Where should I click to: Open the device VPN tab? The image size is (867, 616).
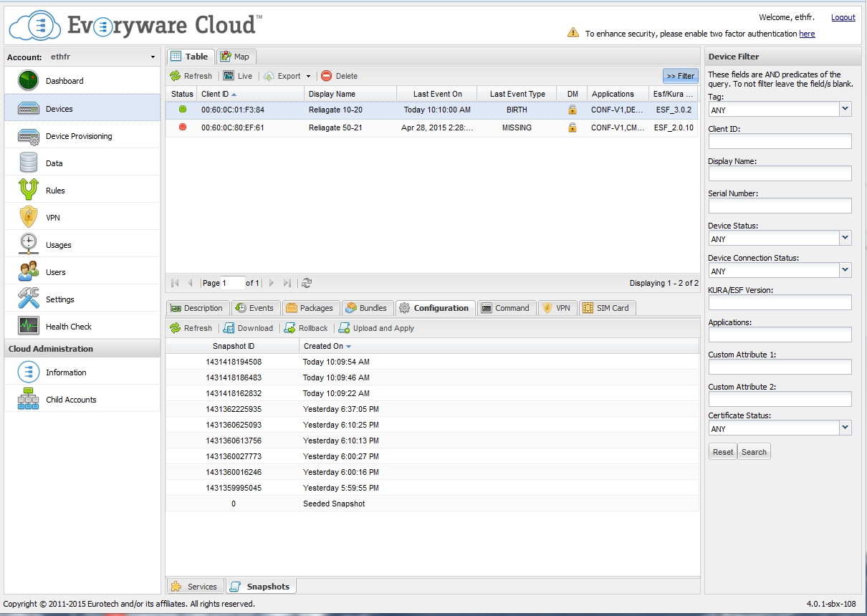tap(557, 308)
